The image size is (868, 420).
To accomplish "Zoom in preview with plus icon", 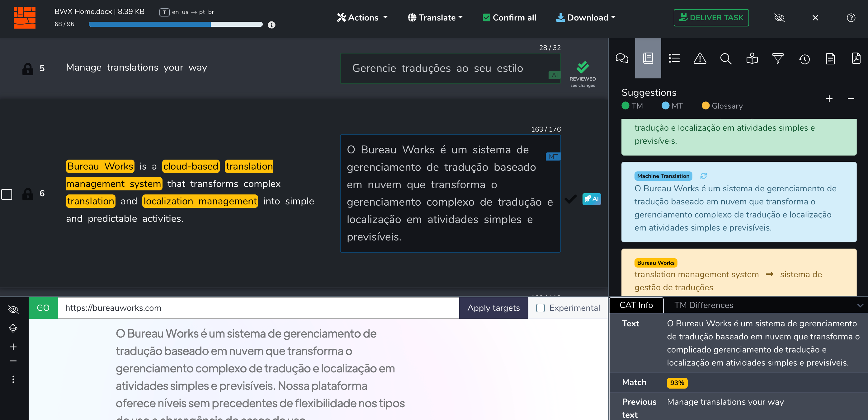I will (x=13, y=347).
